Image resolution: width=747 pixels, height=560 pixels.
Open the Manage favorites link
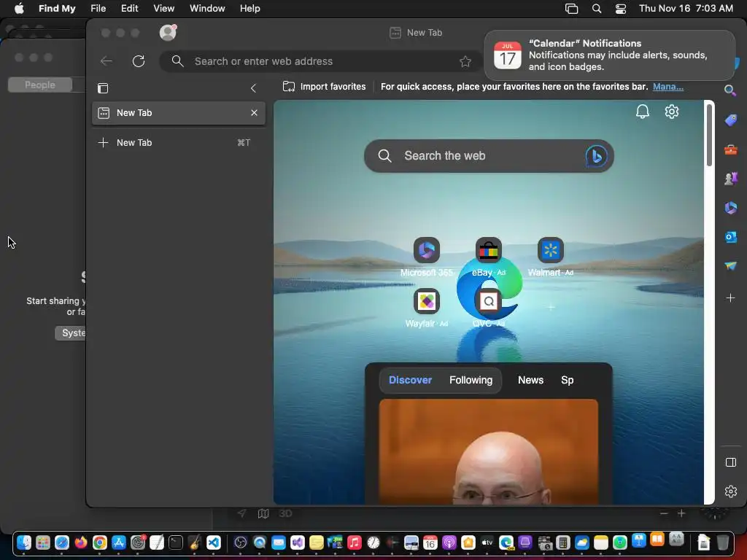click(668, 87)
